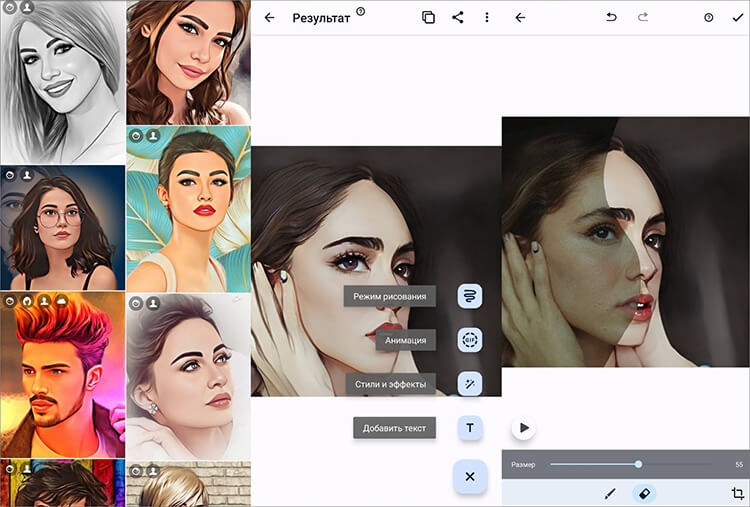Open the GIF animation round icon
Screen dimensions: 750x507
coord(470,340)
